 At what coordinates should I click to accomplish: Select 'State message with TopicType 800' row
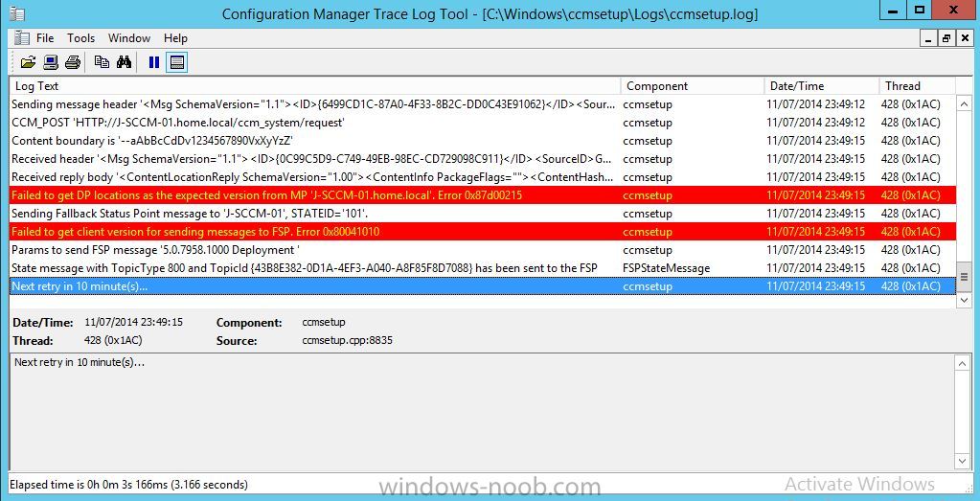(483, 268)
